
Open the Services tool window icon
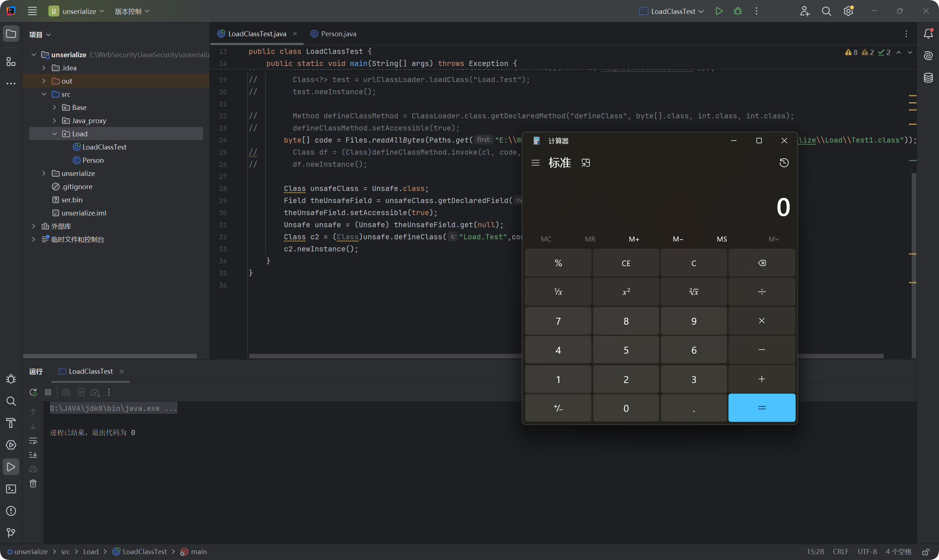[x=11, y=445]
